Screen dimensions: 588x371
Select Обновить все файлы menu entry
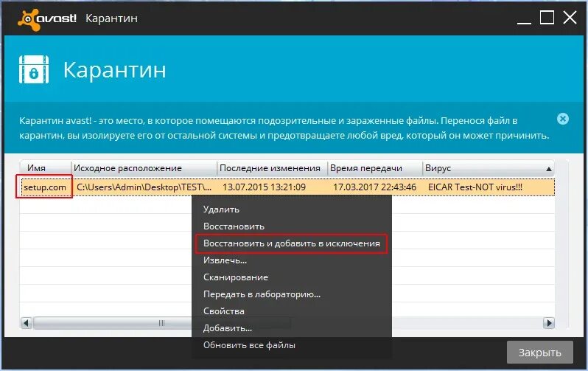249,344
